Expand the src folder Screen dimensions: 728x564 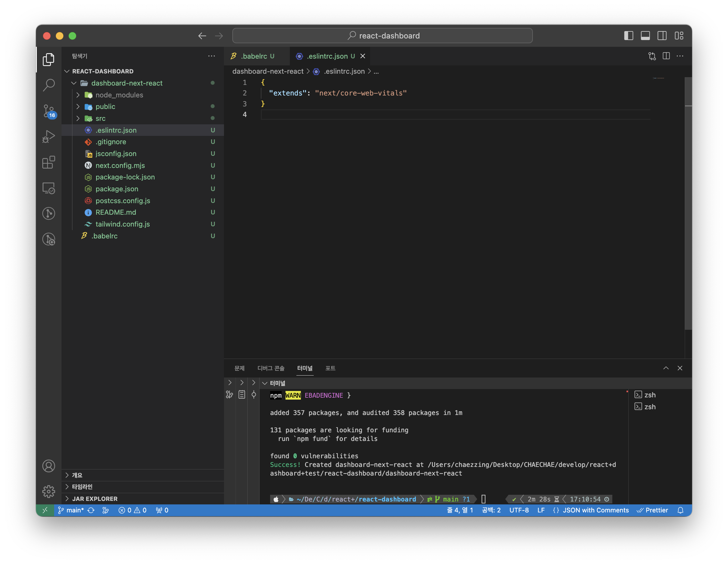(x=100, y=118)
